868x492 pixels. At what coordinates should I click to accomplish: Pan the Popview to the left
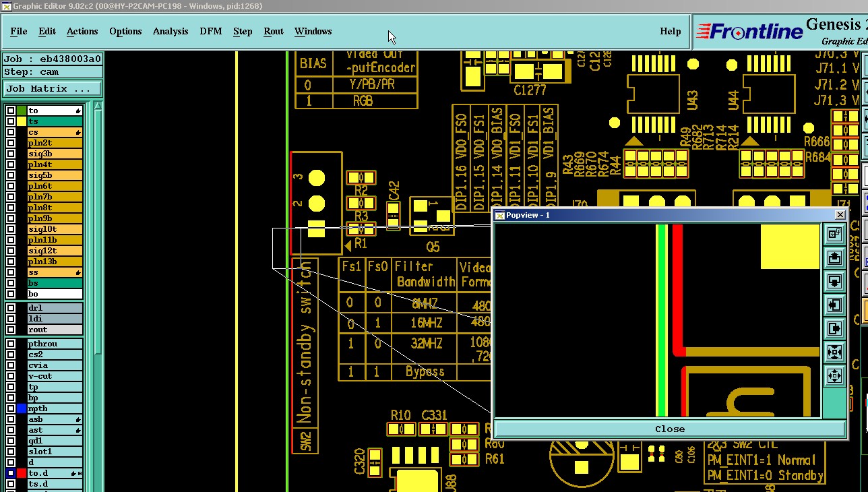(835, 305)
